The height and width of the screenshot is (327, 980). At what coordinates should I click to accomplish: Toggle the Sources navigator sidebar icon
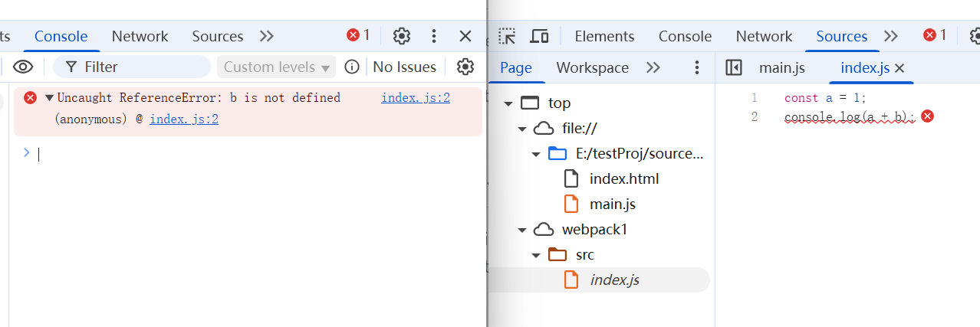[733, 68]
